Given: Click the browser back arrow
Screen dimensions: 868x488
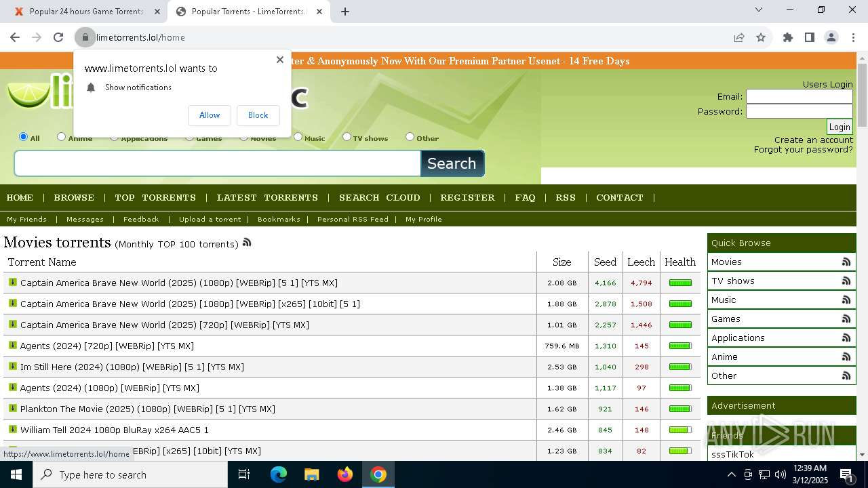Looking at the screenshot, I should (15, 37).
